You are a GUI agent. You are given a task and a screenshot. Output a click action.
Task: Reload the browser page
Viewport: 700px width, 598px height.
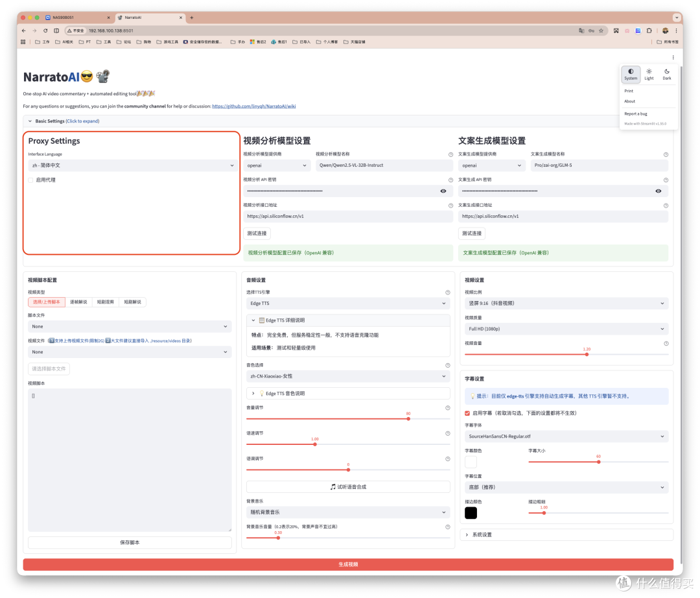pyautogui.click(x=45, y=31)
